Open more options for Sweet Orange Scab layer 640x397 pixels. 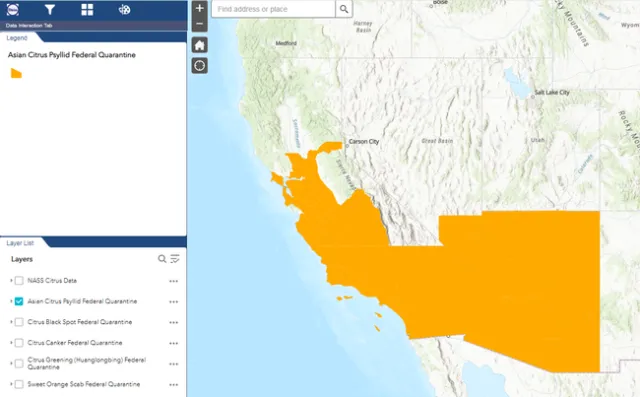[173, 385]
